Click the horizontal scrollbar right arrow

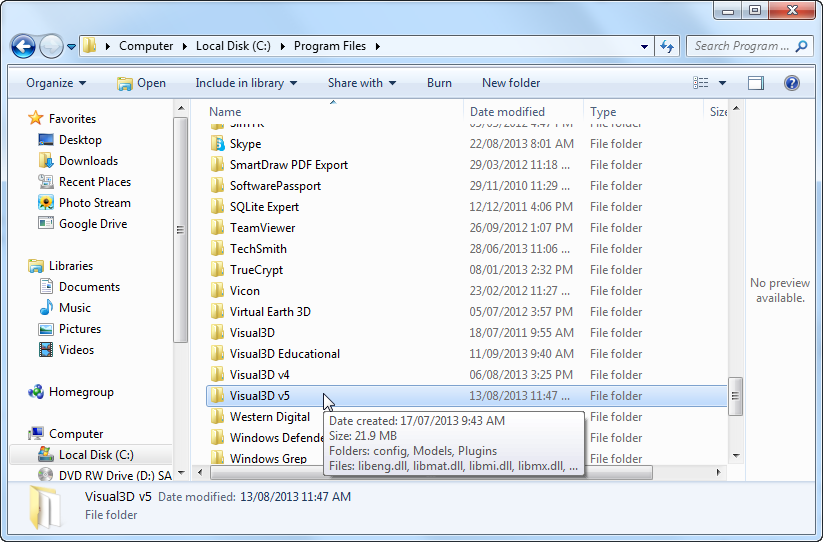point(719,472)
